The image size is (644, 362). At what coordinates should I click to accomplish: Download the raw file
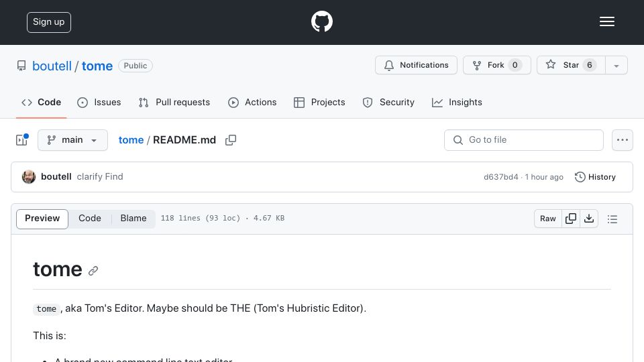click(x=589, y=219)
